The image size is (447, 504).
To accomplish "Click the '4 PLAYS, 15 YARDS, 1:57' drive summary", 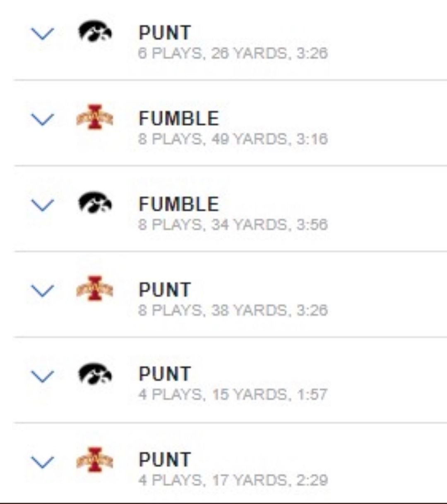I will [x=233, y=394].
